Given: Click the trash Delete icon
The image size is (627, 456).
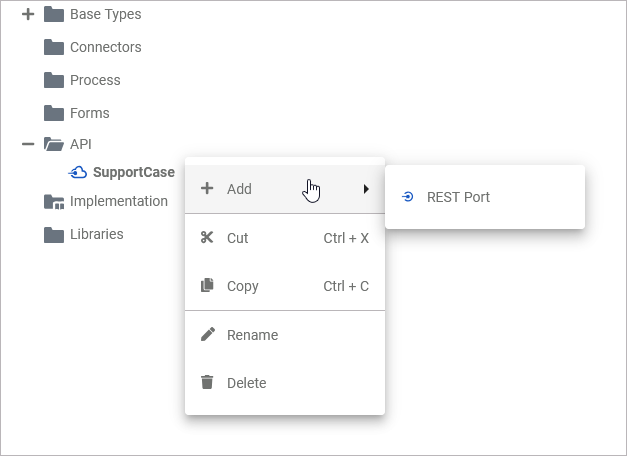Looking at the screenshot, I should tap(207, 383).
